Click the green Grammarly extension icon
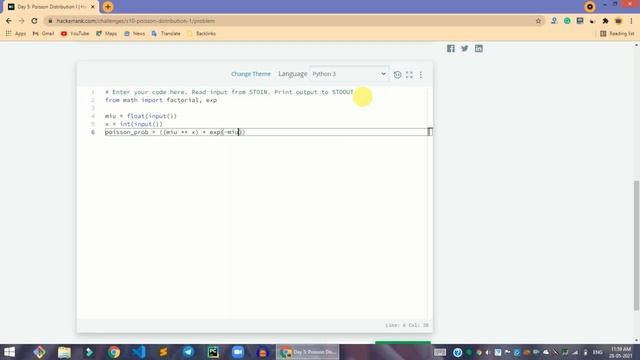This screenshot has width=640, height=360. [x=567, y=21]
